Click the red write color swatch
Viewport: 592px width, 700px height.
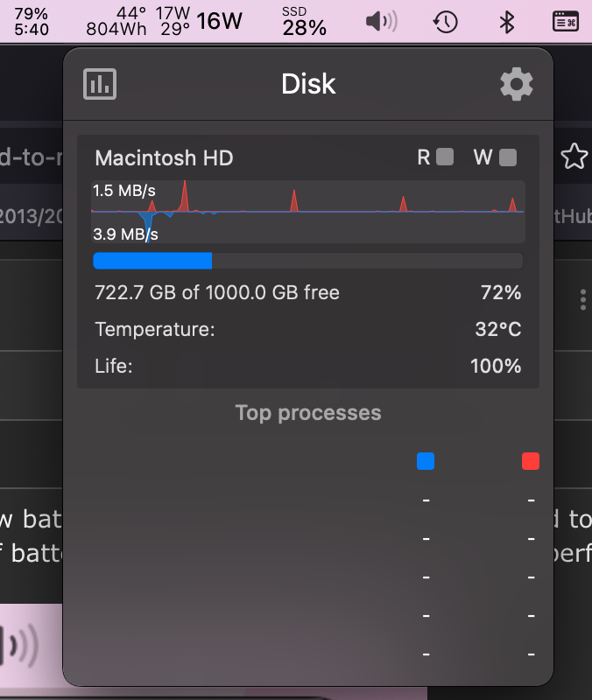(x=530, y=461)
